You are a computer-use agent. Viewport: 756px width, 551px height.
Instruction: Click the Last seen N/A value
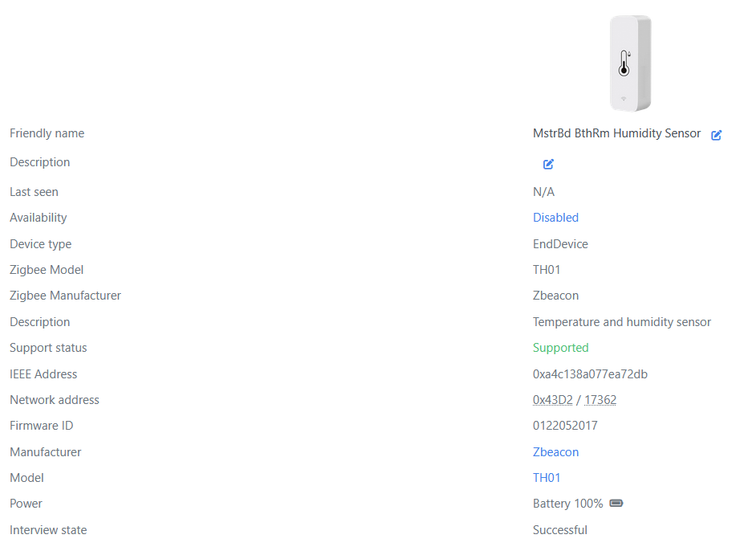tap(543, 192)
